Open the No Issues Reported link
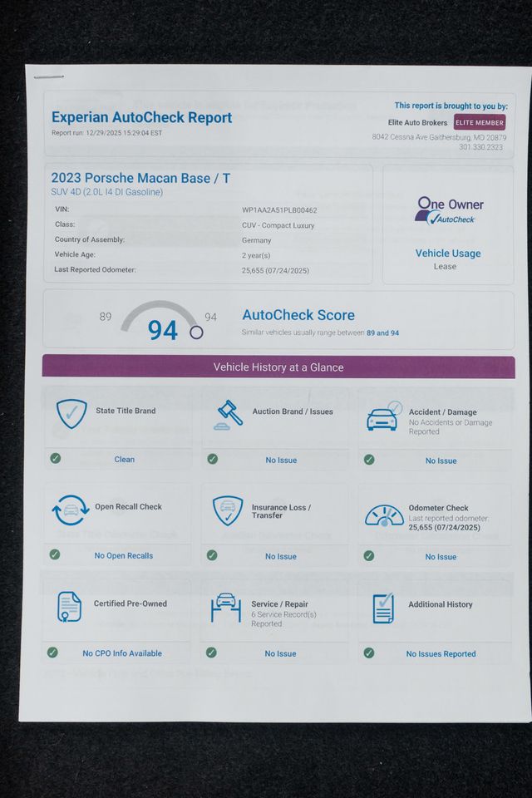The height and width of the screenshot is (798, 532). pyautogui.click(x=441, y=653)
